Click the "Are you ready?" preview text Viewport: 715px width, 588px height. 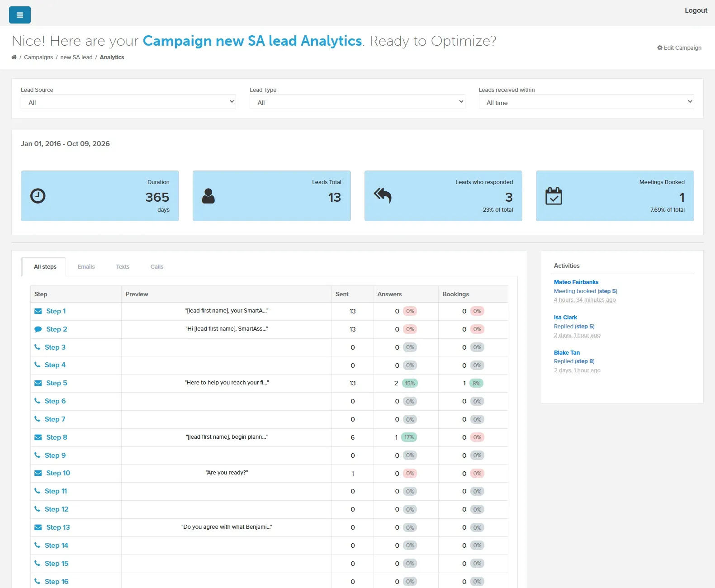click(227, 473)
